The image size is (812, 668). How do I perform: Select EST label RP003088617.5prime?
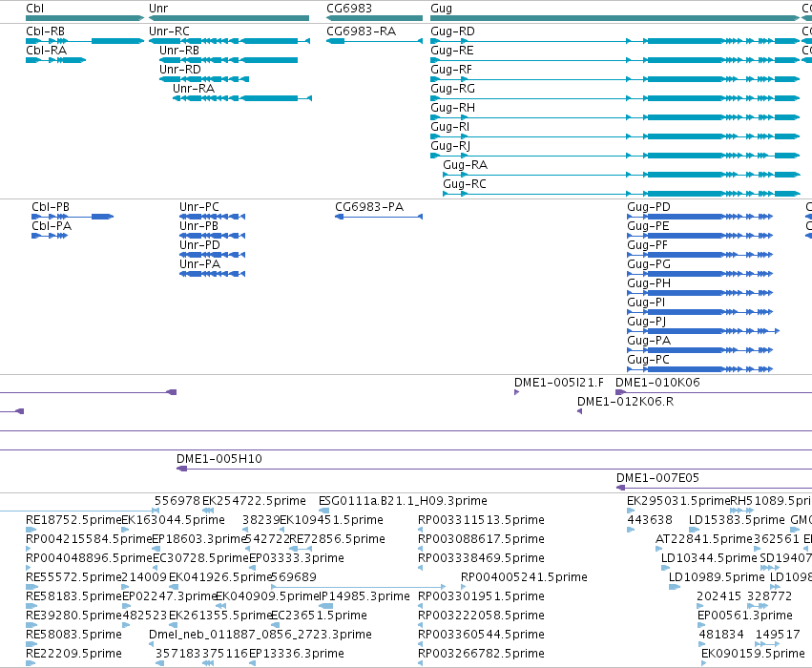(481, 539)
